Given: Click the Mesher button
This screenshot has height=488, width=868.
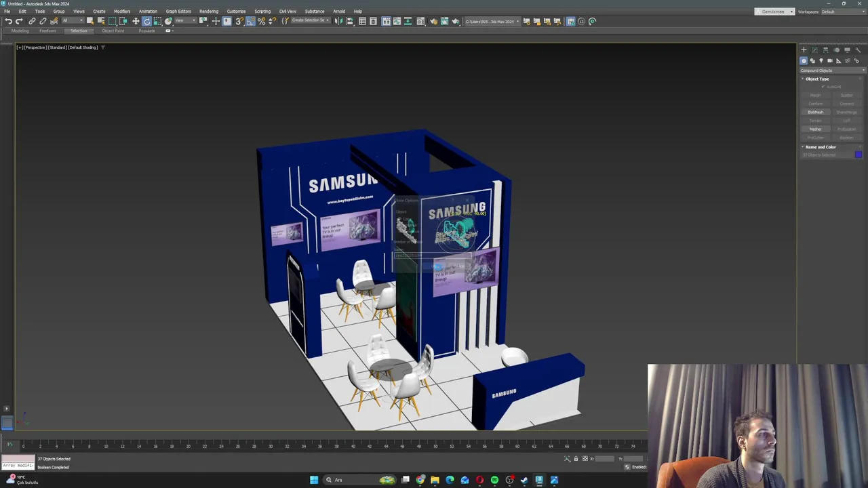Looking at the screenshot, I should (816, 129).
